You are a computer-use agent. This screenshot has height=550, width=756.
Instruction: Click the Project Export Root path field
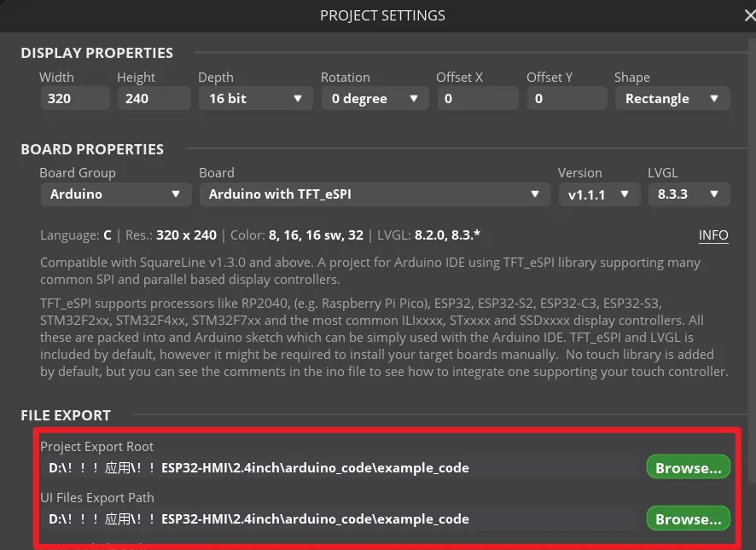tap(341, 468)
